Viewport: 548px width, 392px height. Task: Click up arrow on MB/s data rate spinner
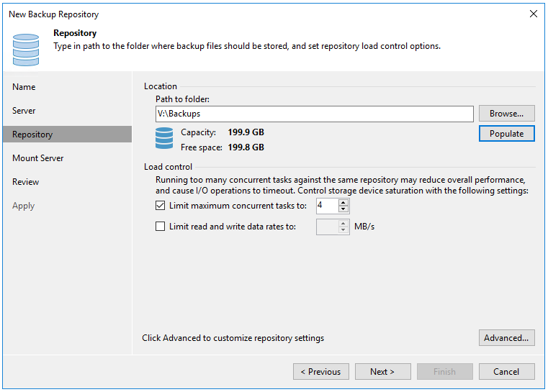click(x=343, y=223)
